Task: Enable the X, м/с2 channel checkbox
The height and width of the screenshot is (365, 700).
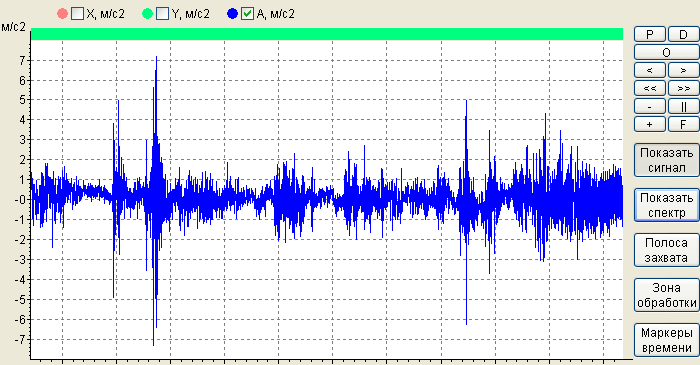Action: [78, 14]
